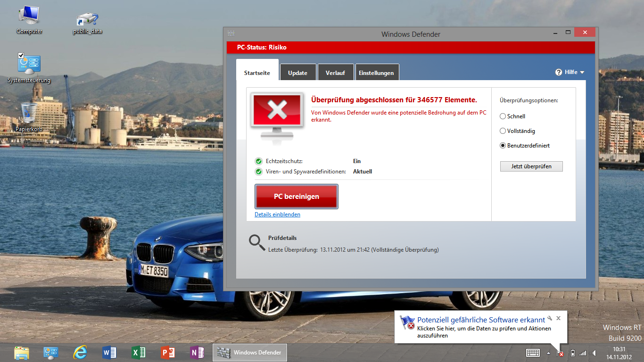Close the Windows Defender window
This screenshot has height=362, width=644.
[x=585, y=32]
